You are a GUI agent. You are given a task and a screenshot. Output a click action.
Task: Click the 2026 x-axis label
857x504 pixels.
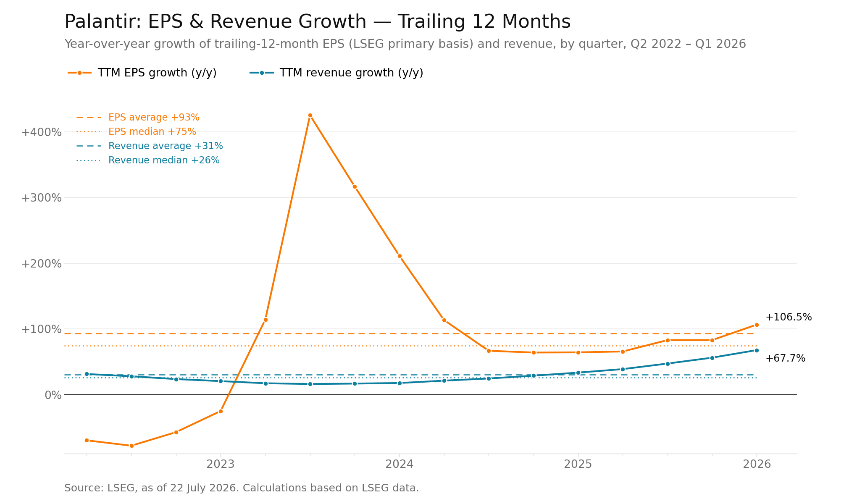(x=757, y=464)
